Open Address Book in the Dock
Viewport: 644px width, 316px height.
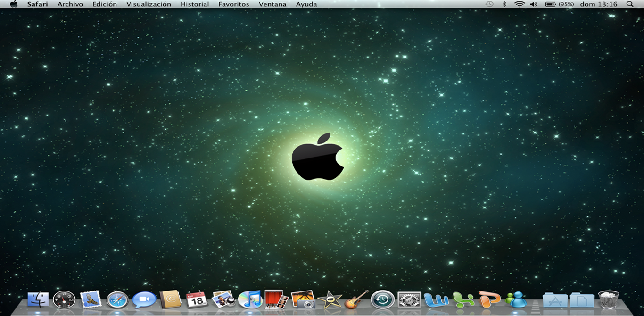[170, 299]
